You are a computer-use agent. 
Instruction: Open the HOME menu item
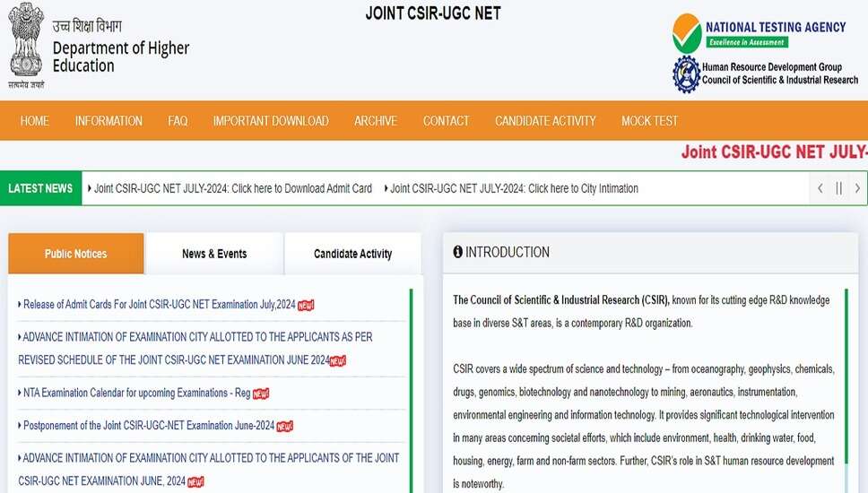(x=35, y=121)
